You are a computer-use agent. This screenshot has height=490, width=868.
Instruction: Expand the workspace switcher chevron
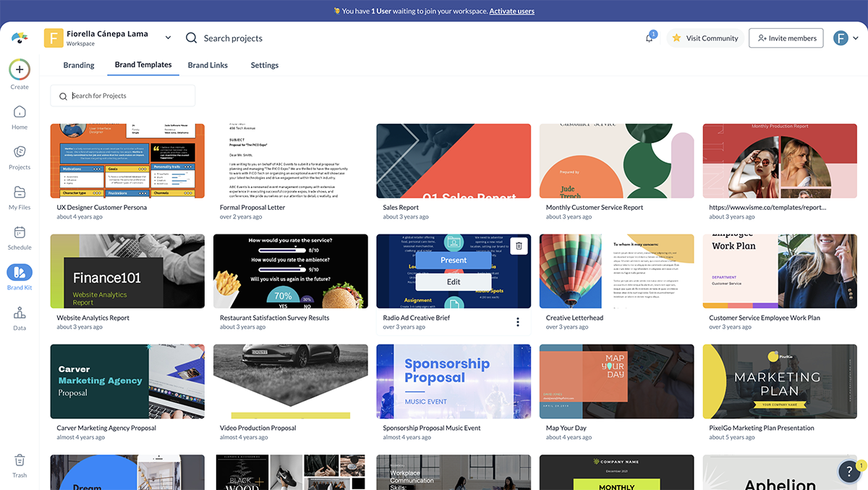[x=169, y=38]
